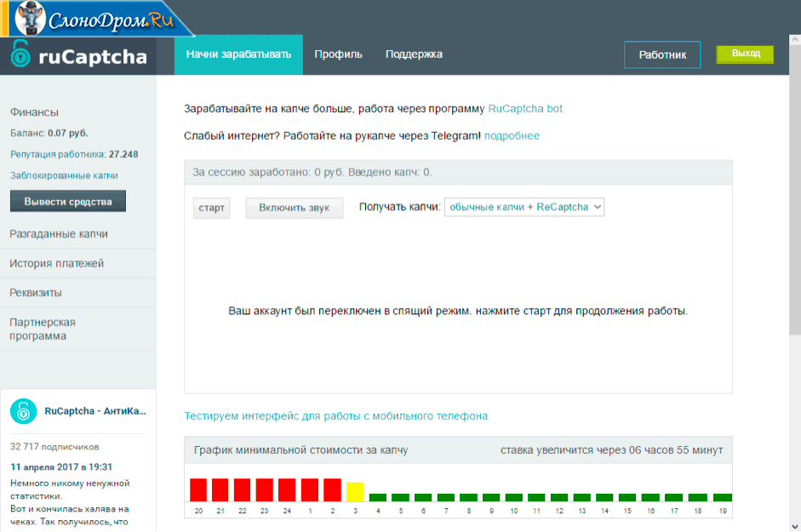The width and height of the screenshot is (801, 532).
Task: Click the ставка увеличится через 06 часов text
Action: 611,450
